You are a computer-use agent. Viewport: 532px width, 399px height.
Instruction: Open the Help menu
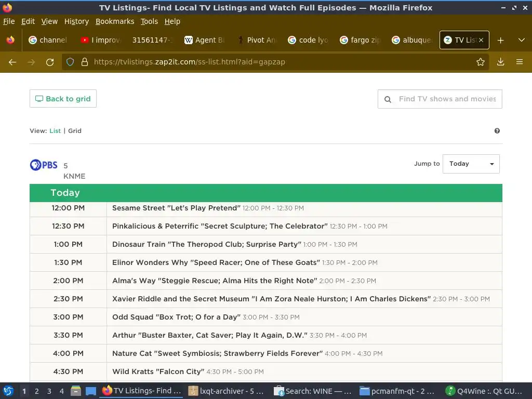(x=172, y=21)
